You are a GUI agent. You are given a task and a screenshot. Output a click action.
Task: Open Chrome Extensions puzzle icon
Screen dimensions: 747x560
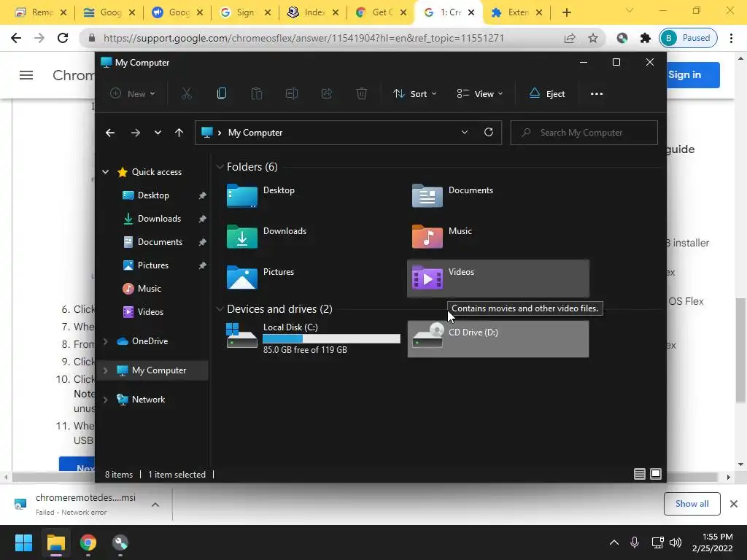pyautogui.click(x=645, y=38)
